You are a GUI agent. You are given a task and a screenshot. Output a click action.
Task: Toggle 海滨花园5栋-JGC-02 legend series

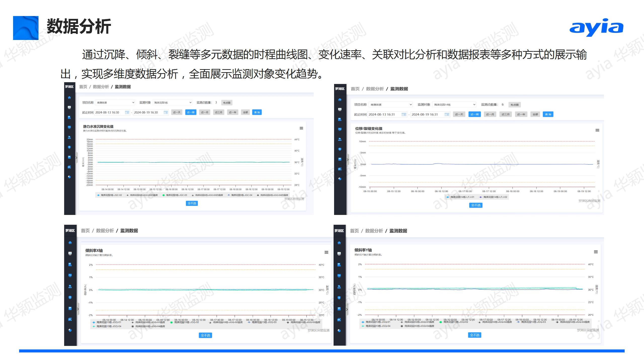[109, 195]
